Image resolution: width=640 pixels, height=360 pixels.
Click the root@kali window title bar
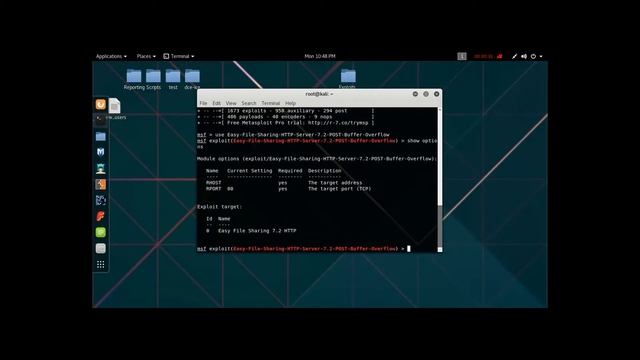[319, 94]
